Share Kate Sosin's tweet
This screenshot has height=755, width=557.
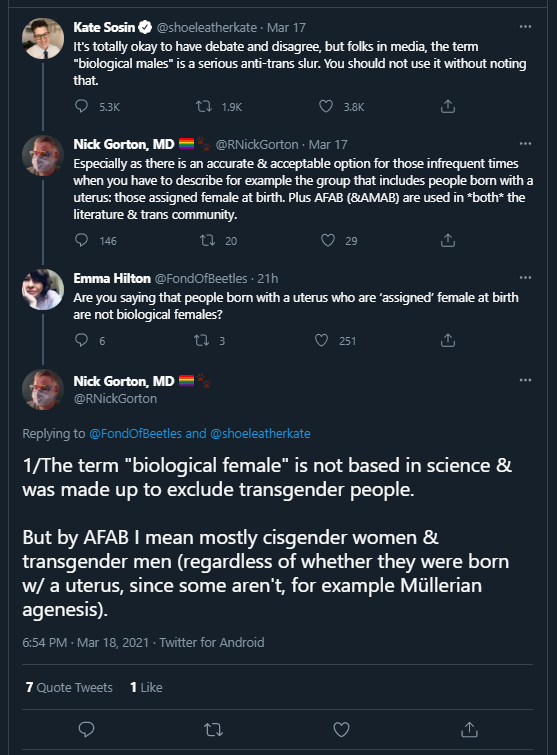point(448,106)
